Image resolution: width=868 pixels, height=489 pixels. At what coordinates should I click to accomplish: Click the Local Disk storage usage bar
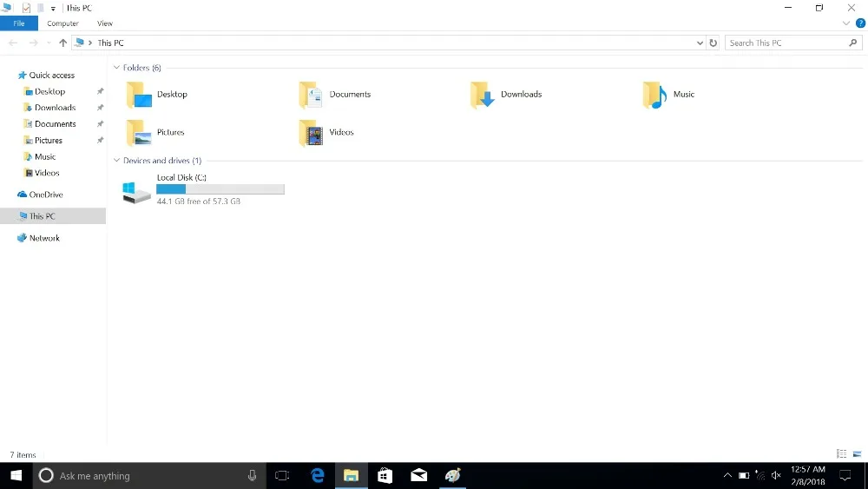220,189
